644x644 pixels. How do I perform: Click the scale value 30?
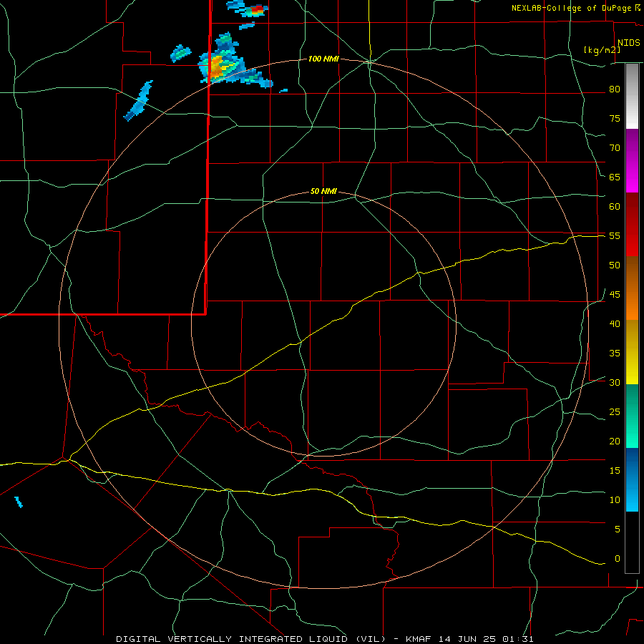coord(615,382)
